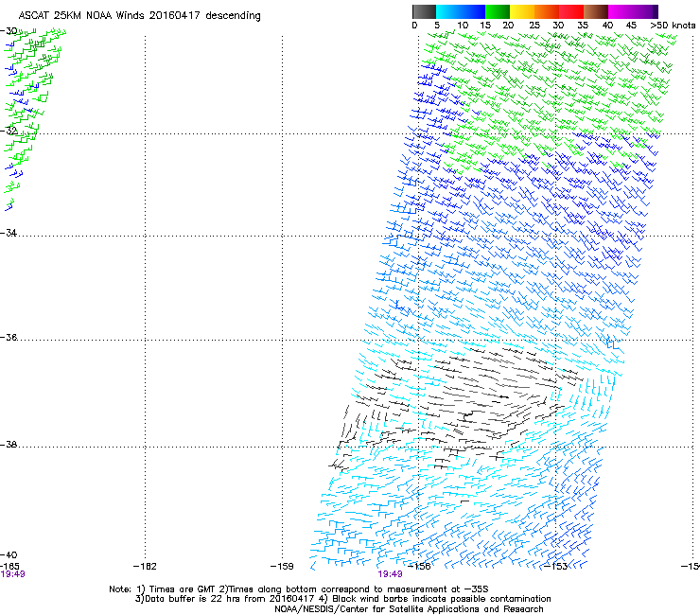The image size is (700, 615).
Task: Select the magenta 40-45 knots color segment
Action: 621,11
